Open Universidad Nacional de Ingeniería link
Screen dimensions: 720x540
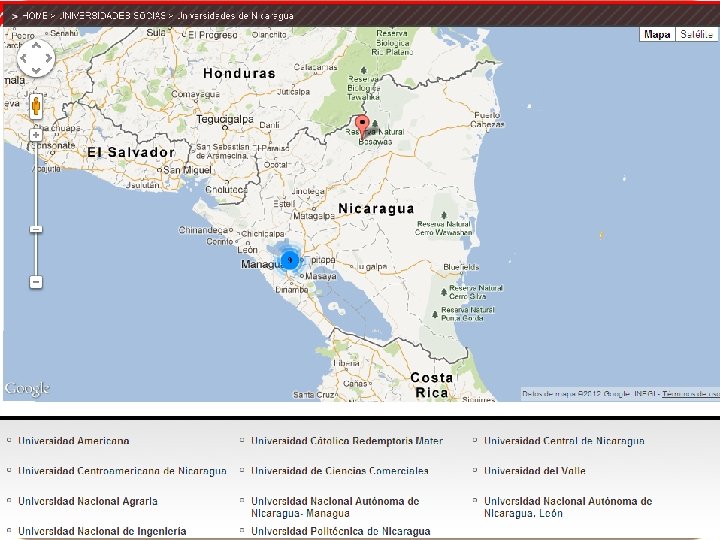(102, 531)
